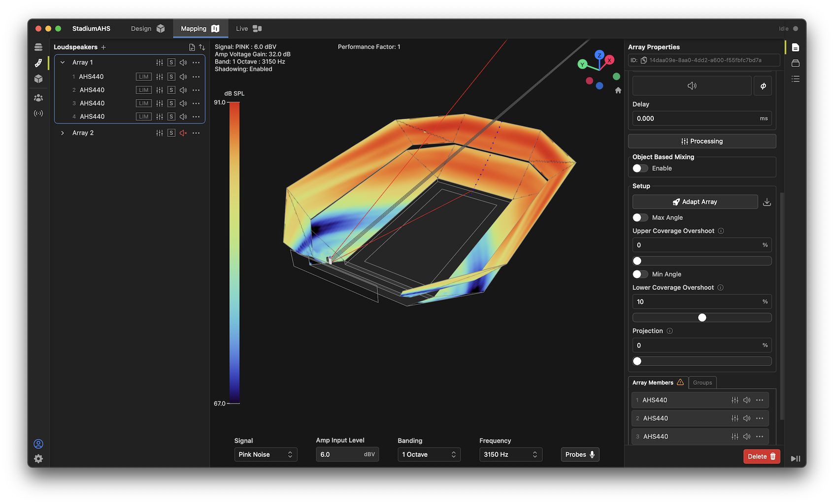The width and height of the screenshot is (834, 504).
Task: Open the Frequency 3150 Hz dropdown
Action: (x=510, y=454)
